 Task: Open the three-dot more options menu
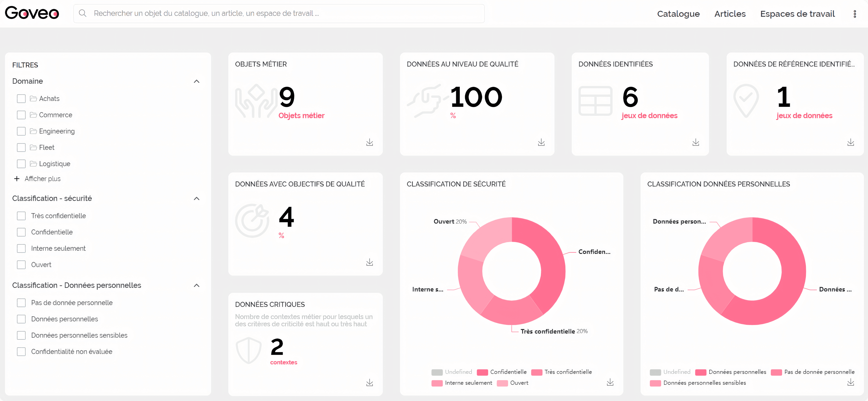click(854, 14)
